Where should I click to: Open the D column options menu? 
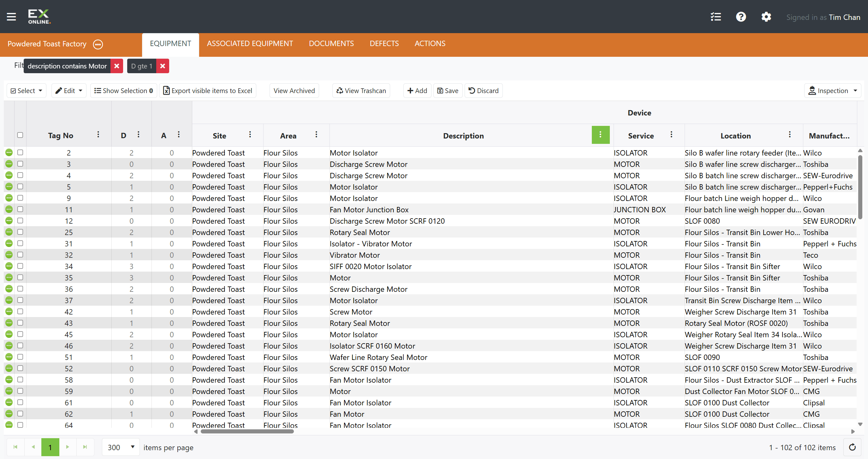point(139,135)
